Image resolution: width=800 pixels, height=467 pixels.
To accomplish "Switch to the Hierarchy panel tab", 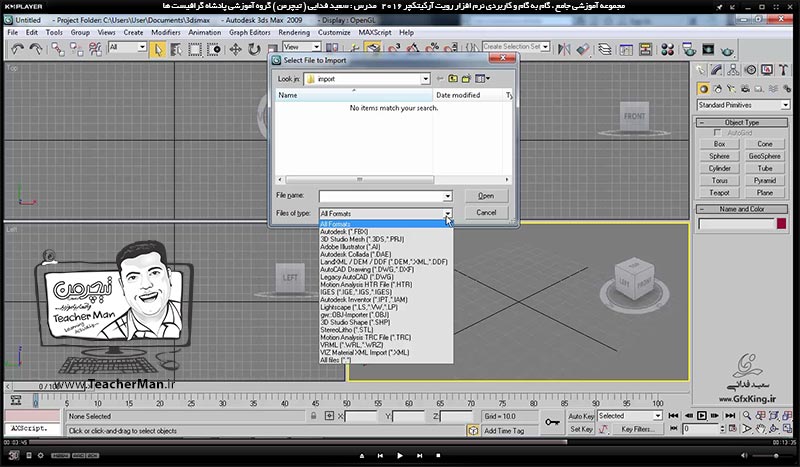I will pos(733,70).
